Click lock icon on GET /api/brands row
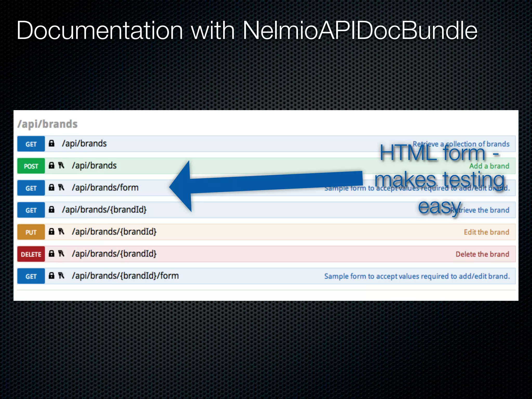Viewport: 532px width, 399px height. coord(52,143)
